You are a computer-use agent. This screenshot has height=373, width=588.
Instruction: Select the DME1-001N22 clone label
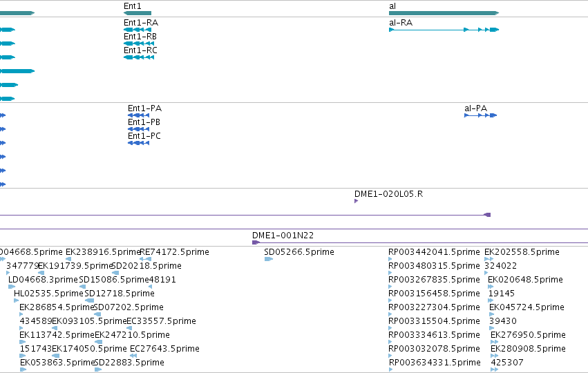[x=283, y=236]
